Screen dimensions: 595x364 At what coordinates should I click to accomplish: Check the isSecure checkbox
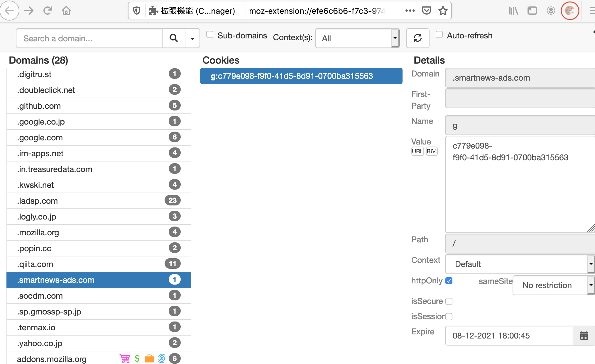click(x=449, y=301)
